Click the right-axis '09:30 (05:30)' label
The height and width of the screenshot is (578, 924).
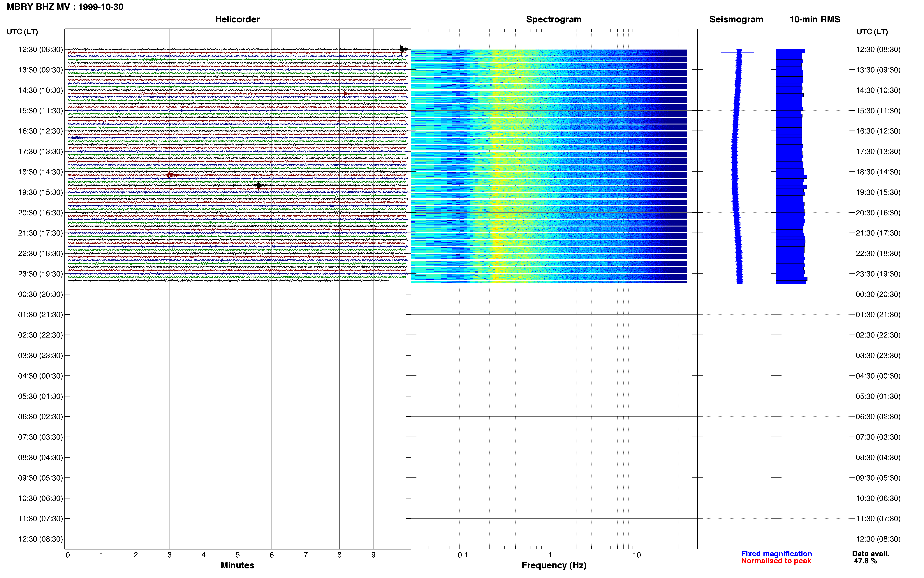tap(878, 477)
